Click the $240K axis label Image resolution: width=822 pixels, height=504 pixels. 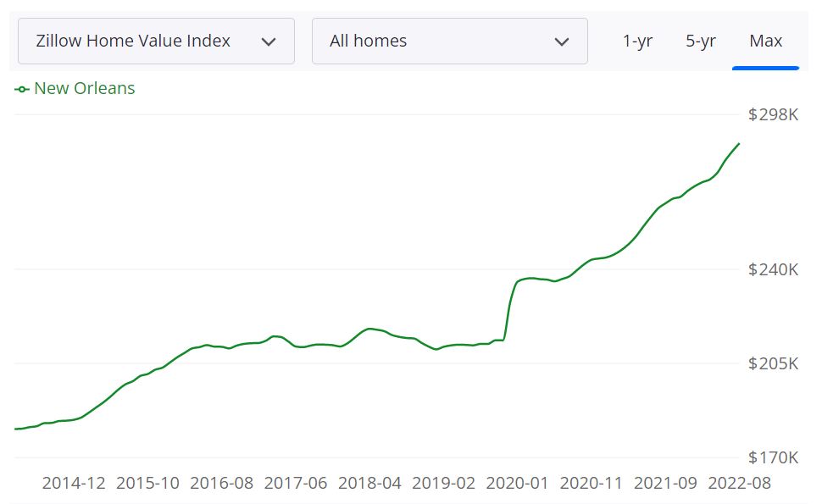pyautogui.click(x=773, y=269)
